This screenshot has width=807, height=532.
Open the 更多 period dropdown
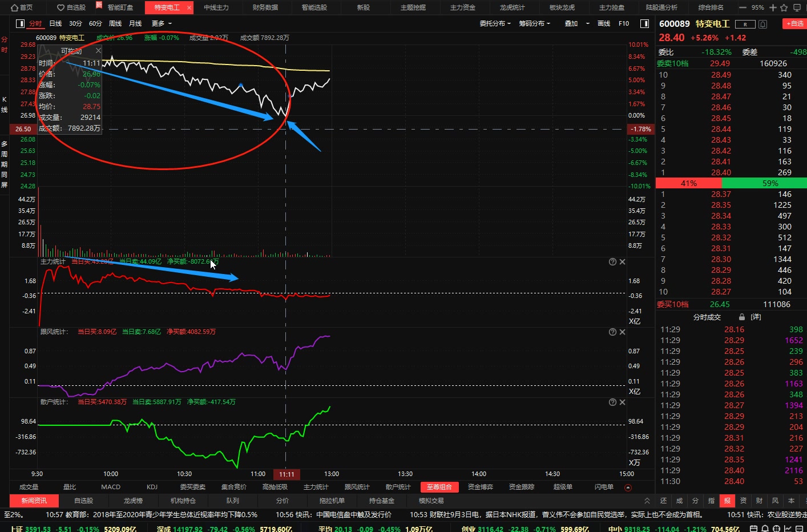pos(162,23)
